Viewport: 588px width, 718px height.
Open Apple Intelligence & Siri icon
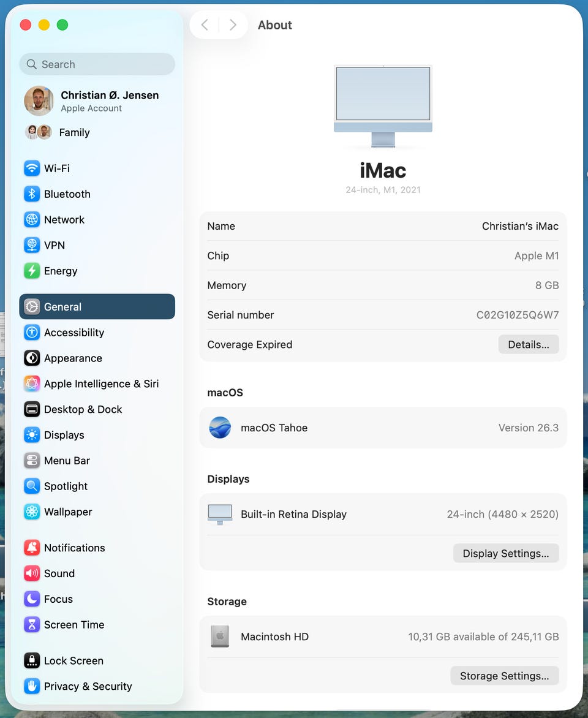point(32,384)
